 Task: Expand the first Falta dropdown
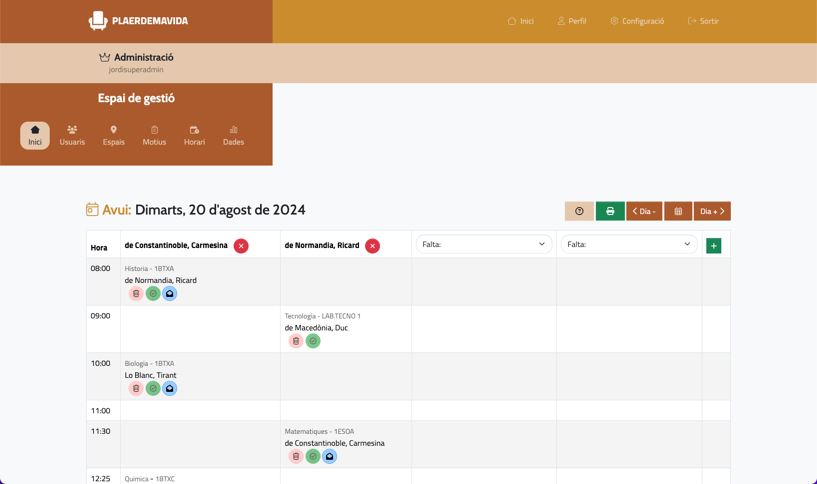point(483,244)
